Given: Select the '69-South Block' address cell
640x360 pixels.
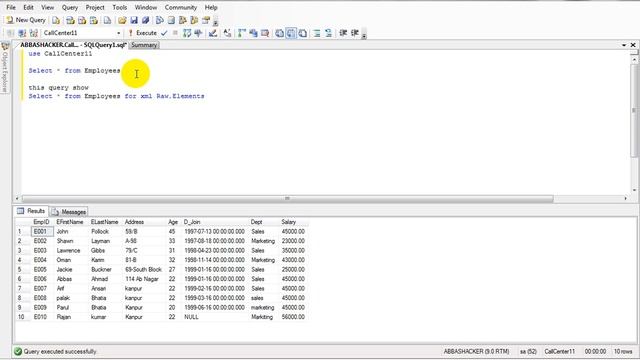Looking at the screenshot, I should (144, 269).
